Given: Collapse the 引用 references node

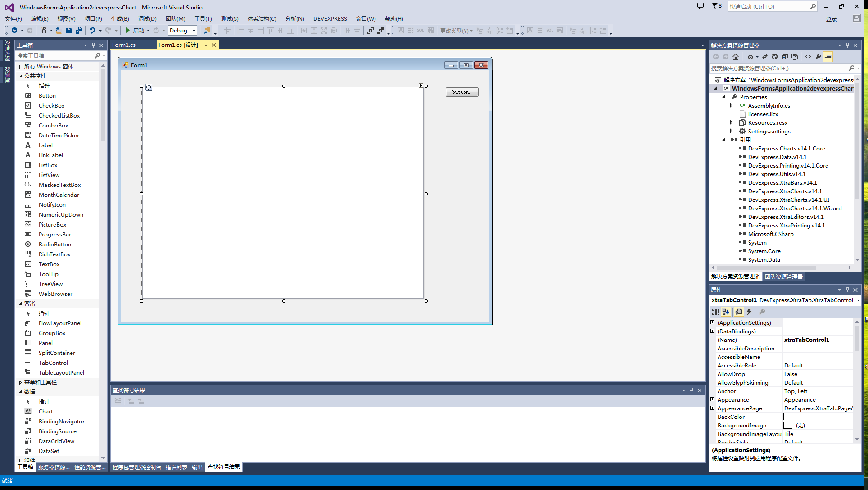Looking at the screenshot, I should [x=724, y=140].
